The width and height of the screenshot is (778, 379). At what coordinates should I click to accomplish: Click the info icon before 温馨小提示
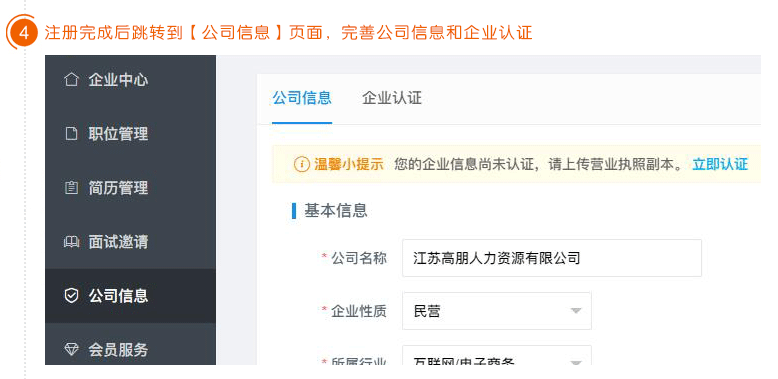(302, 164)
